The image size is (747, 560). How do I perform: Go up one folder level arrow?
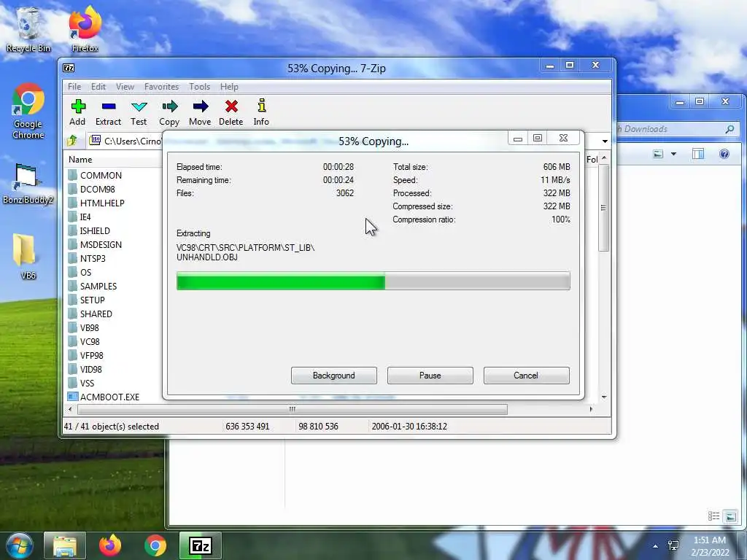pyautogui.click(x=72, y=141)
